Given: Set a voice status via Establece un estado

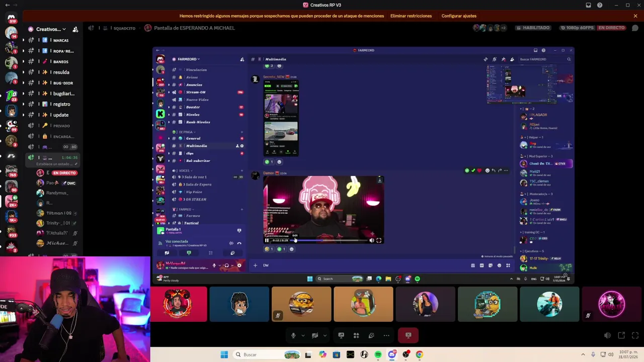Looking at the screenshot, I should (x=56, y=164).
